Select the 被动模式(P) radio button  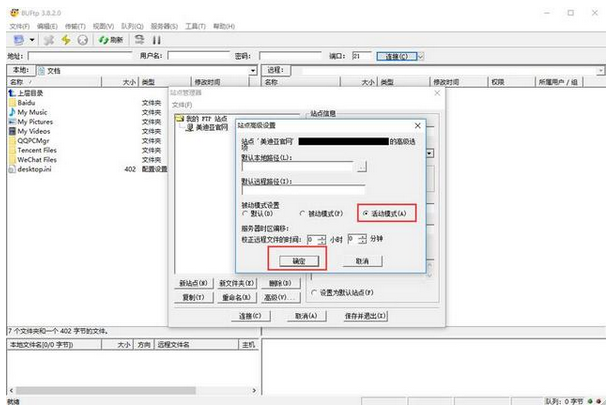[302, 213]
